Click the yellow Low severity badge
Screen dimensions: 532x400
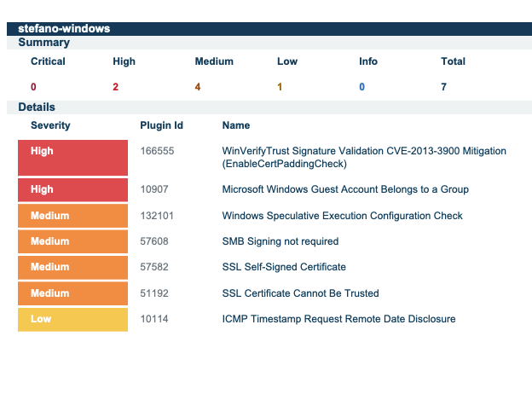pyautogui.click(x=72, y=319)
